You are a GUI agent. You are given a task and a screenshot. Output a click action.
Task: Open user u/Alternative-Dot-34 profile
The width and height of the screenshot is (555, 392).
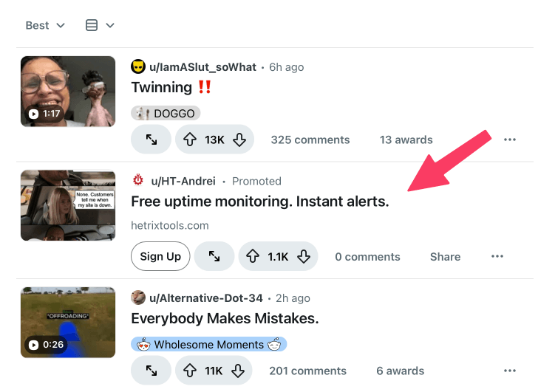pos(206,298)
